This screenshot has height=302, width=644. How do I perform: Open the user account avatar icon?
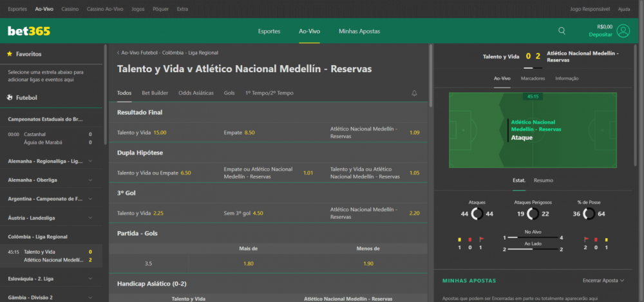coord(623,31)
